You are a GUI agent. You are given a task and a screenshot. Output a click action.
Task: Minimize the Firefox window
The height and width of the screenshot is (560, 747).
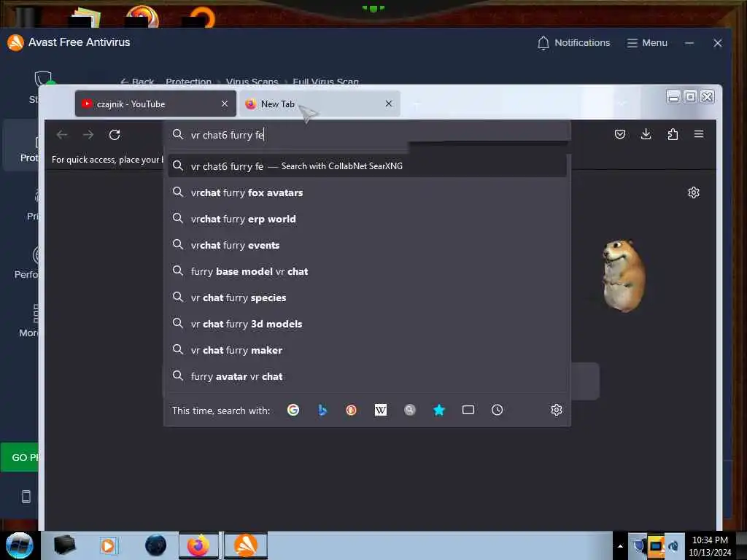(673, 97)
